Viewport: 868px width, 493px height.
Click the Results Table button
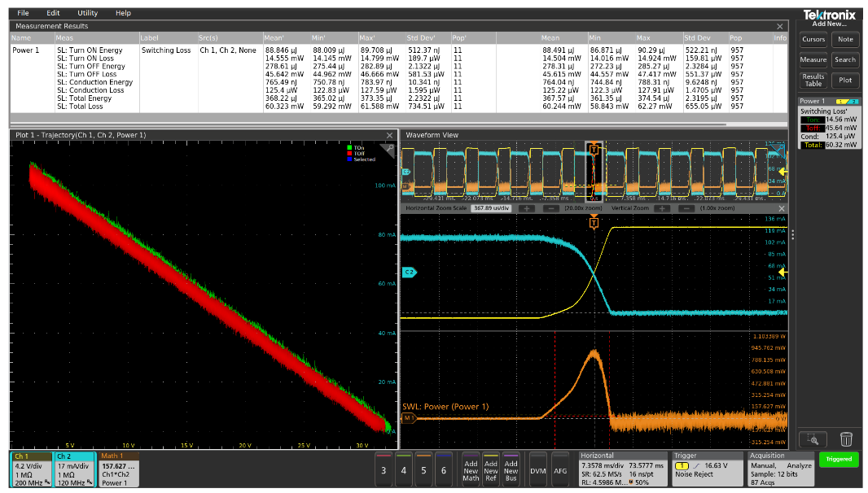point(813,80)
